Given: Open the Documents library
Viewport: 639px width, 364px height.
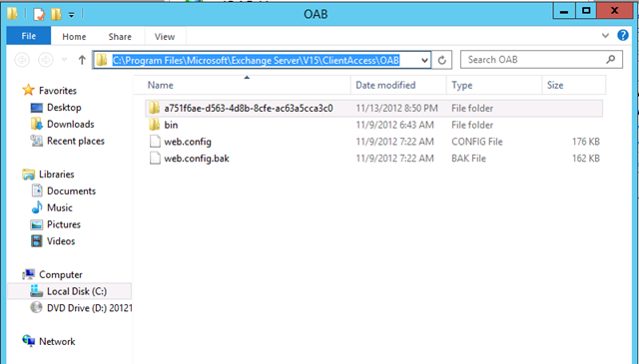Looking at the screenshot, I should tap(71, 190).
